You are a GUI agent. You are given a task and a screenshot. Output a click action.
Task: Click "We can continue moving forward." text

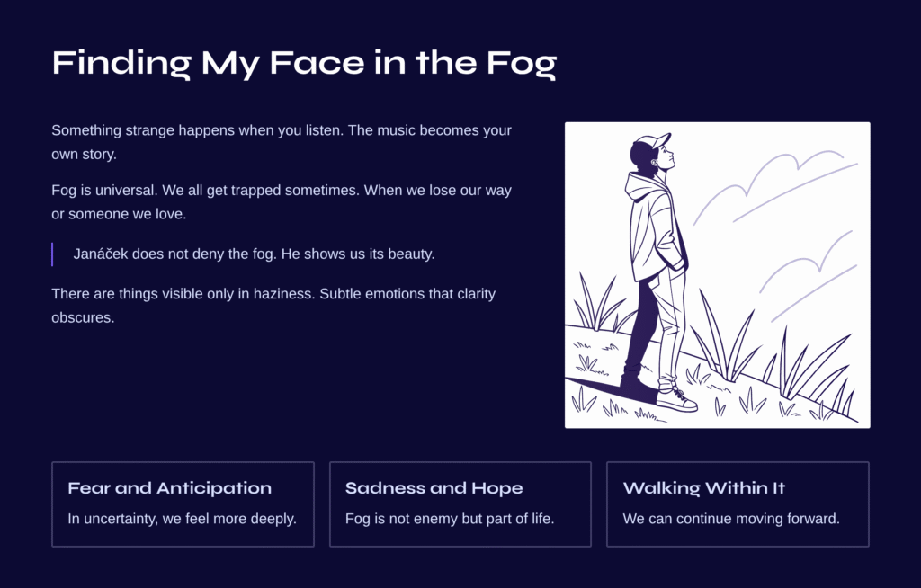click(731, 519)
